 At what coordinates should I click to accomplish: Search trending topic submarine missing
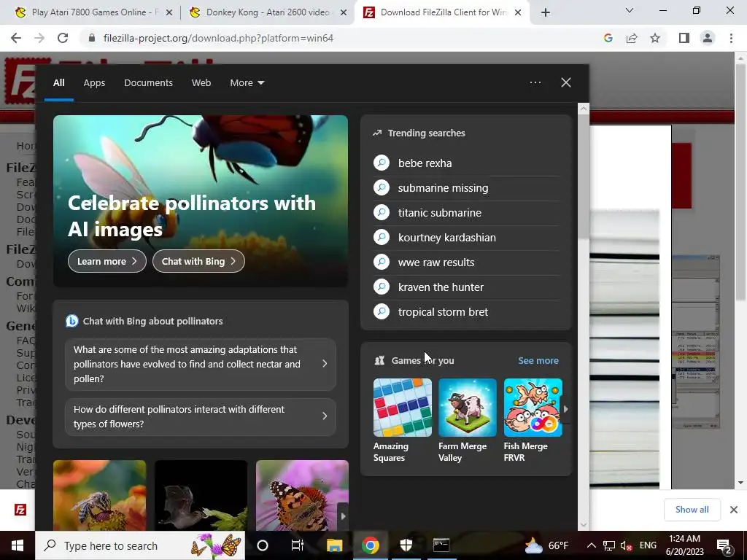point(466,187)
